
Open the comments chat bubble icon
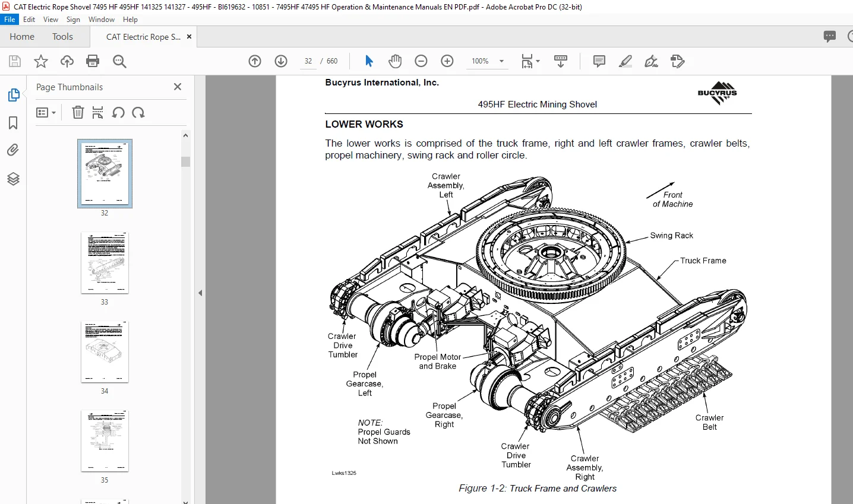click(x=830, y=36)
